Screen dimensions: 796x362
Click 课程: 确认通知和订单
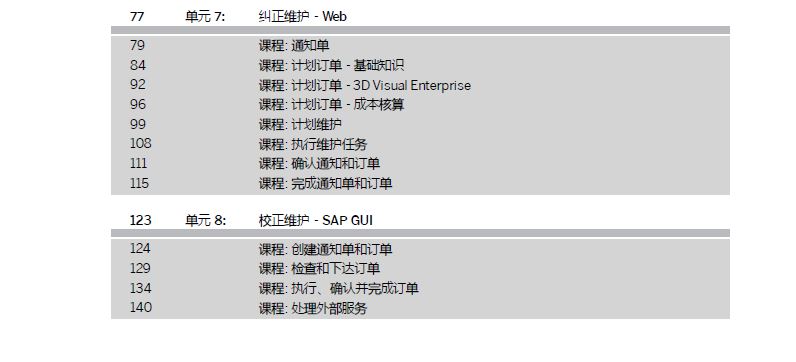click(319, 163)
